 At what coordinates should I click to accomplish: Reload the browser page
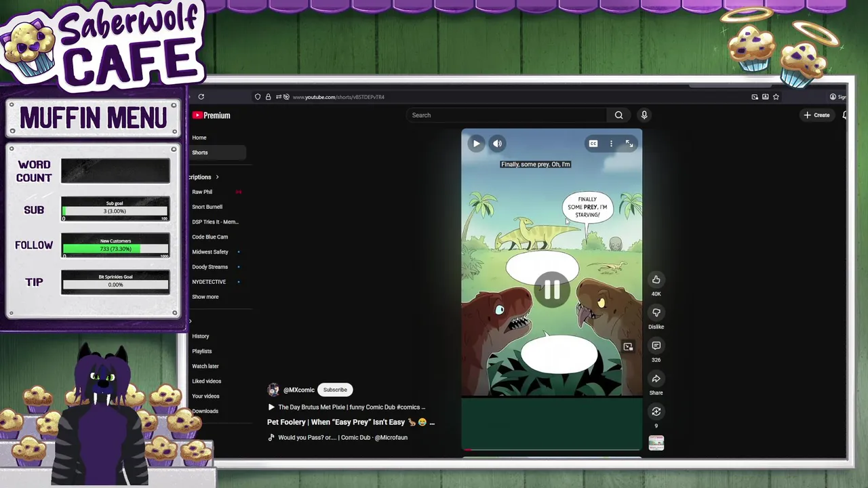tap(201, 97)
